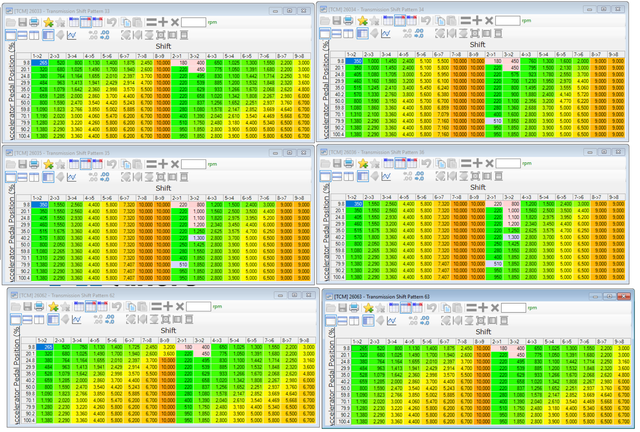Open the graph view icon in Pattern 36
Viewport: 640px width, 432px height.
pyautogui.click(x=386, y=176)
